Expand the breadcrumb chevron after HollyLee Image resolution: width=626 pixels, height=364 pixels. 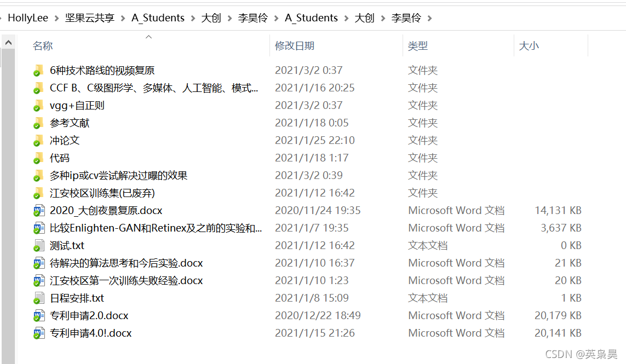(x=56, y=18)
